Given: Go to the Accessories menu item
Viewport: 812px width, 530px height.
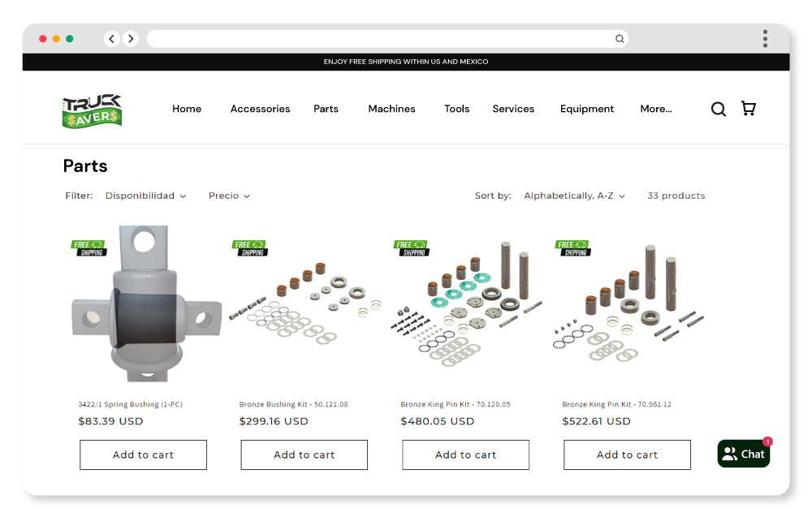Looking at the screenshot, I should (x=260, y=109).
